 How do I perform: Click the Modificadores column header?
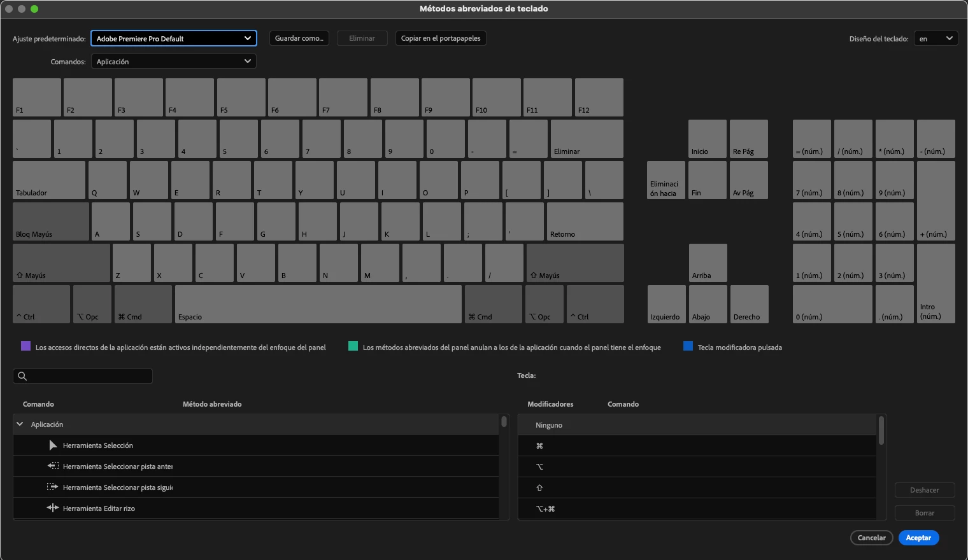click(550, 404)
